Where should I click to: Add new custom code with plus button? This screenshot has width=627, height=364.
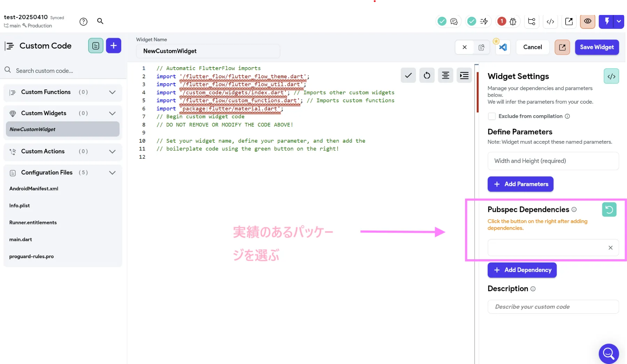point(114,46)
